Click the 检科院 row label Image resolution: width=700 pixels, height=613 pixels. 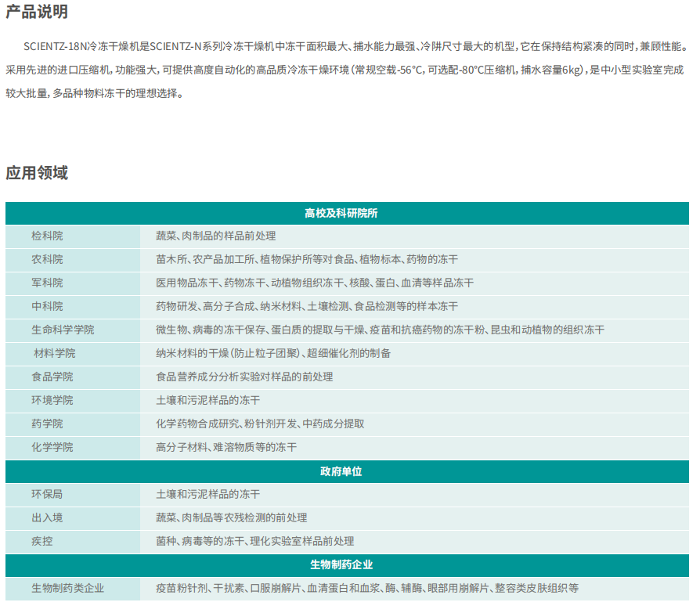(48, 236)
